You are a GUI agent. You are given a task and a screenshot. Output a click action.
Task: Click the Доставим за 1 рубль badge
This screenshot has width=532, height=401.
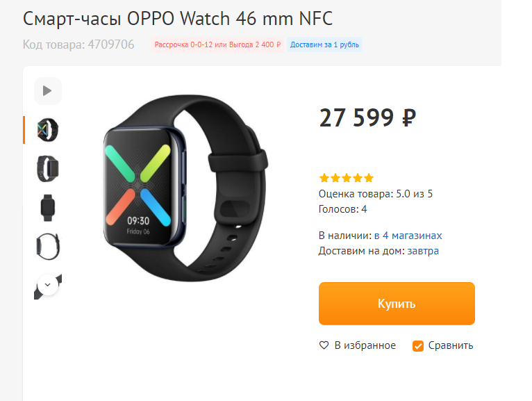click(x=324, y=44)
